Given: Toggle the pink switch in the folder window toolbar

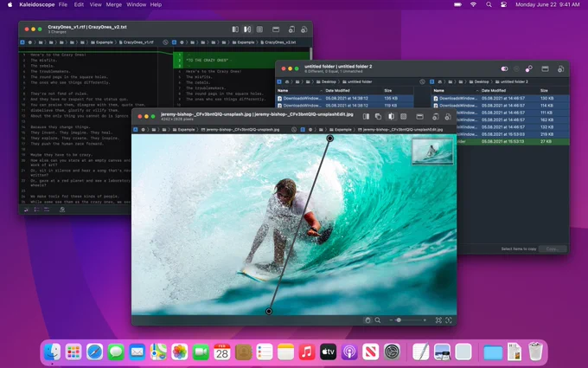Looking at the screenshot, I should click(x=504, y=68).
